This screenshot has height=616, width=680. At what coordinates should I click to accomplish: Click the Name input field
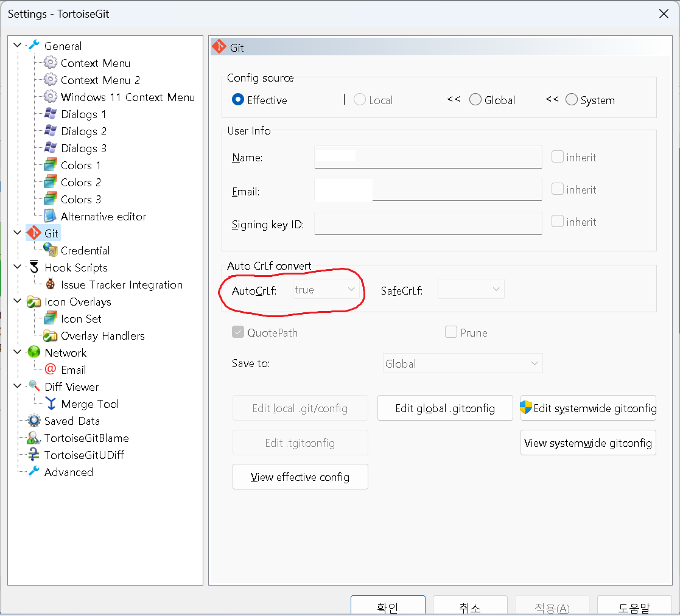[428, 157]
